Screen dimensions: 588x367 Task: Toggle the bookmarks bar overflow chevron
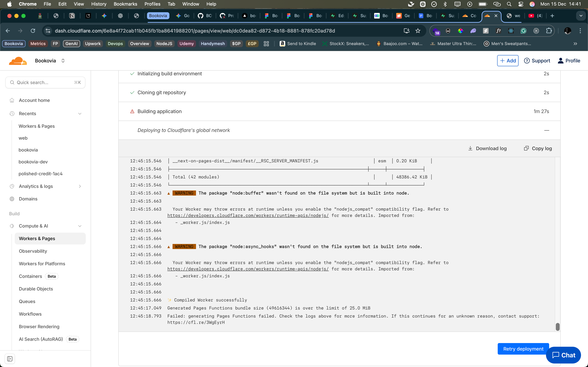[x=575, y=44]
